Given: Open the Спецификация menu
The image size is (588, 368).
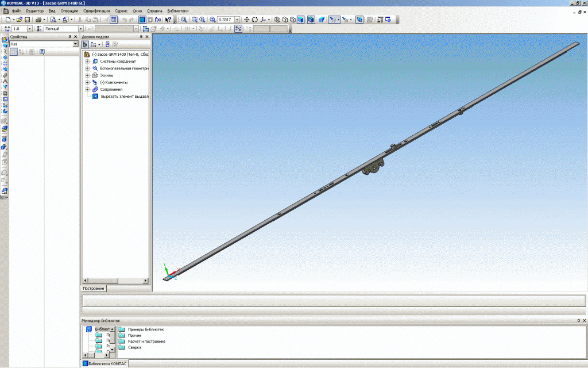Looking at the screenshot, I should [96, 11].
